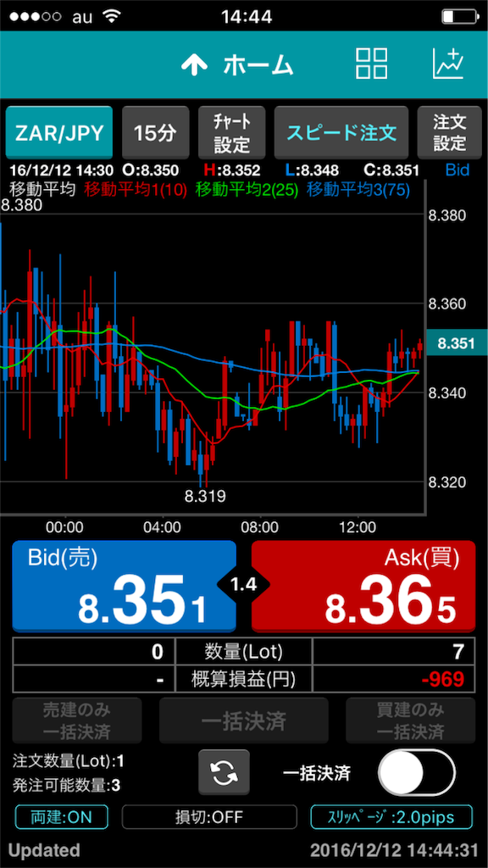Tap the center 一括決済 button

tap(243, 721)
